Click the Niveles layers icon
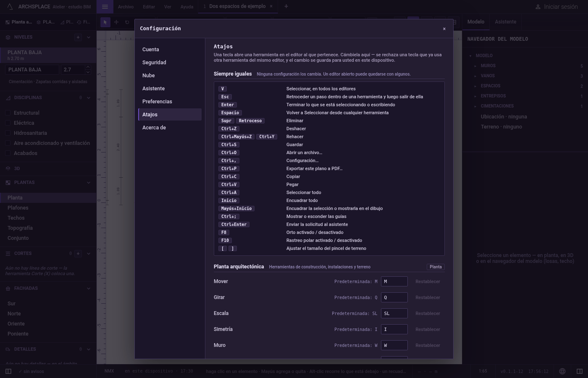Screen dimensions: 588x378 (8, 37)
